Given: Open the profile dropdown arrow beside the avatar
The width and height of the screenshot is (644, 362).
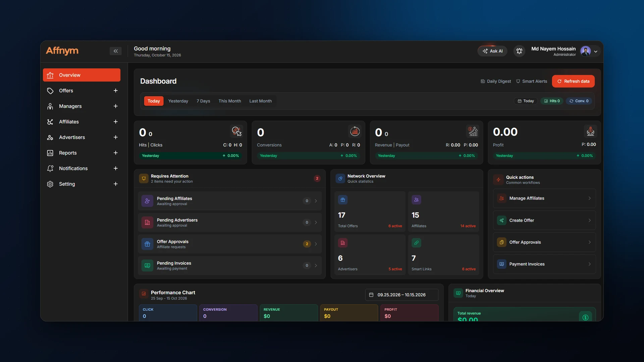Looking at the screenshot, I should [x=596, y=52].
